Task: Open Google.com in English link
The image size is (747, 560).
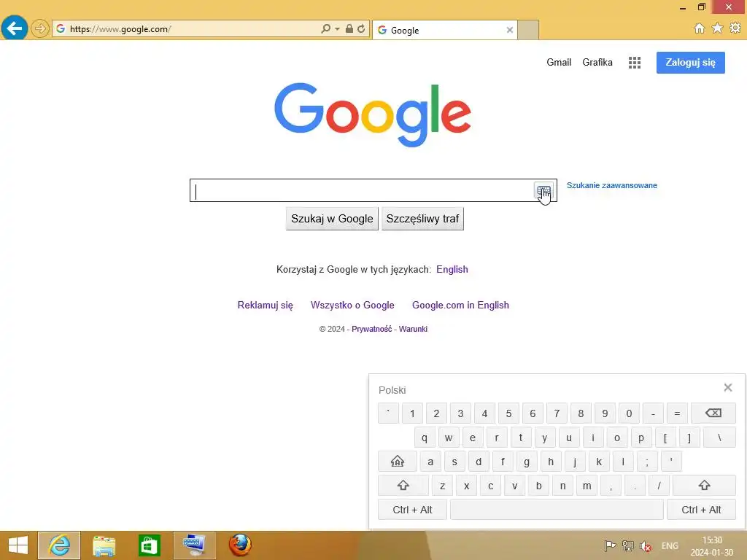Action: pos(461,306)
